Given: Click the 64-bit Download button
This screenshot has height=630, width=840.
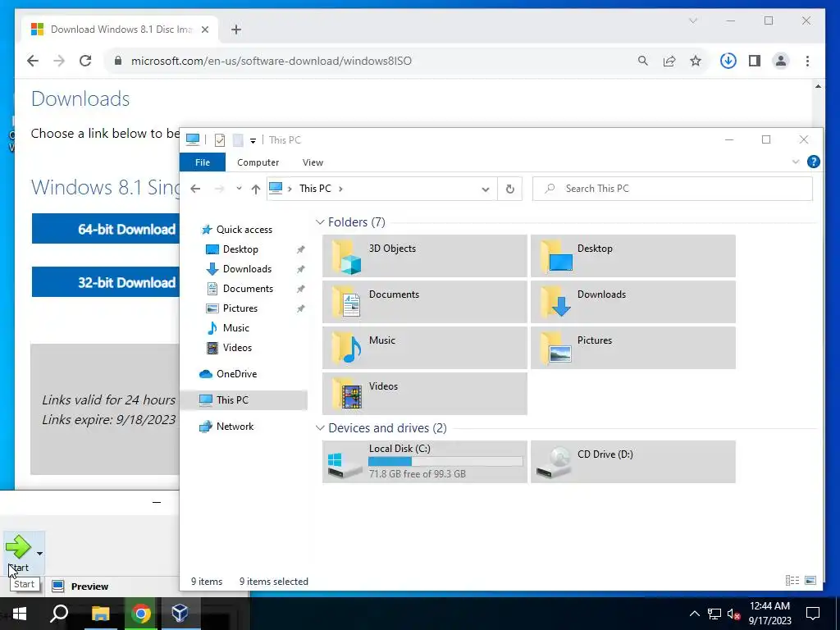Looking at the screenshot, I should 106,229.
